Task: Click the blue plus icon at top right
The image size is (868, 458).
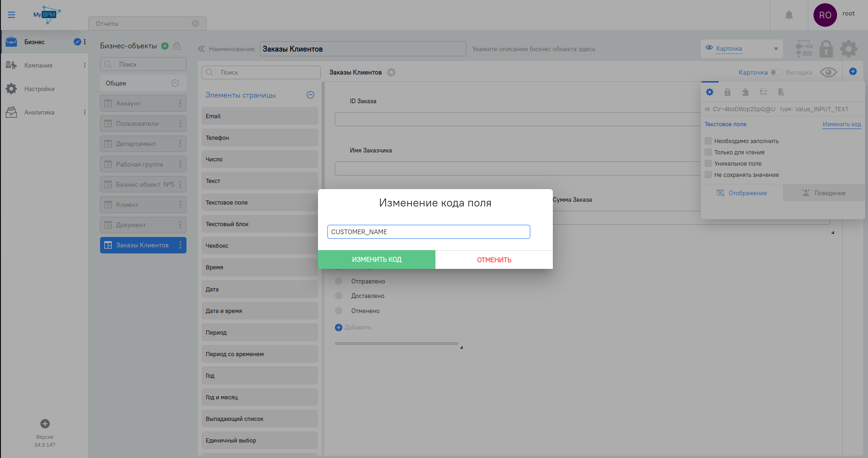Action: (853, 71)
